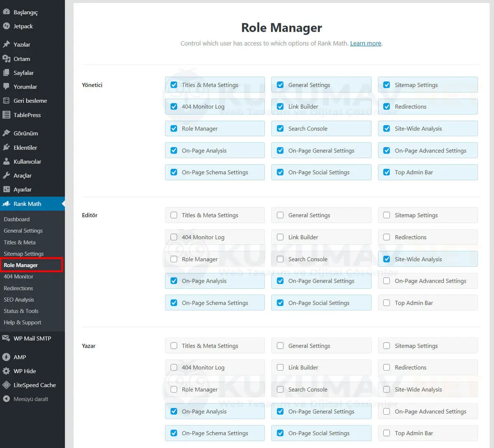This screenshot has height=448, width=494.
Task: Uncheck Editör On-Page Social Settings checkbox
Action: [280, 303]
